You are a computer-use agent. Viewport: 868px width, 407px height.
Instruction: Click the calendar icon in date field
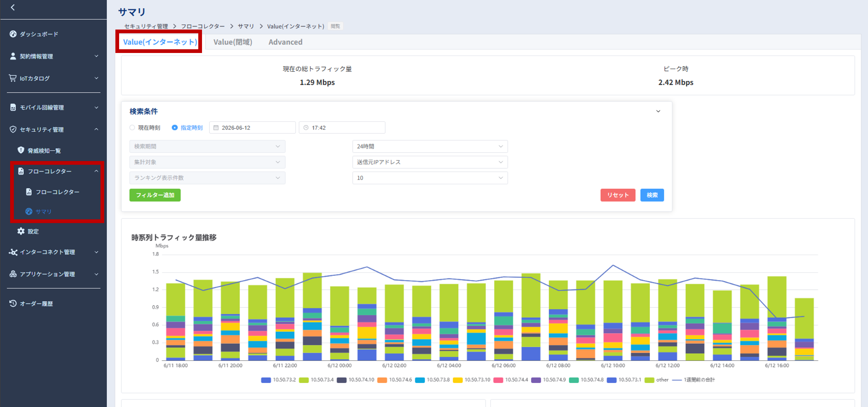coord(216,128)
